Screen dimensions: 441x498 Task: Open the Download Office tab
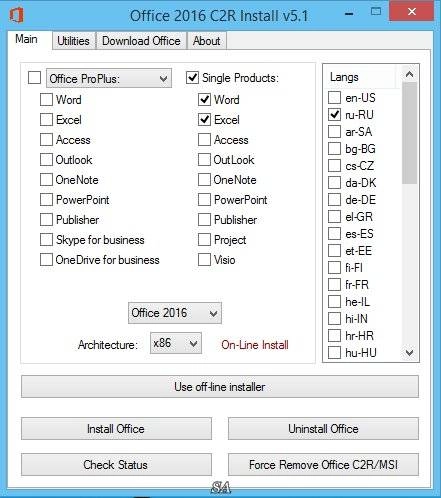(141, 41)
